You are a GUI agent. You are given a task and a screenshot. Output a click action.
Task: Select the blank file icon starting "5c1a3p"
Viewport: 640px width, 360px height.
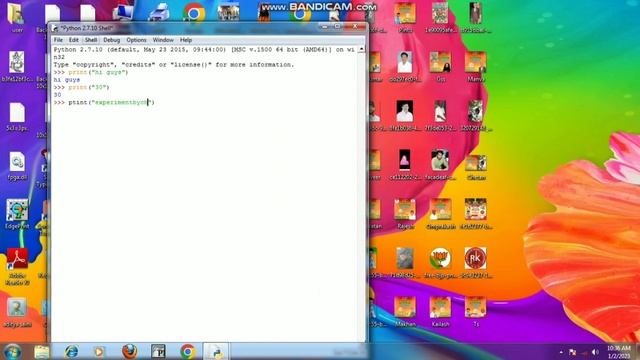(x=17, y=116)
